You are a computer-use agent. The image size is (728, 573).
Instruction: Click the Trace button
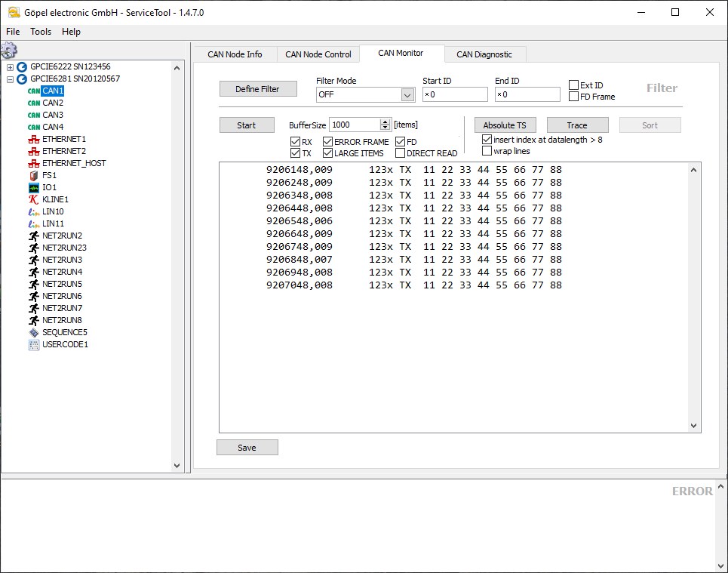(577, 125)
